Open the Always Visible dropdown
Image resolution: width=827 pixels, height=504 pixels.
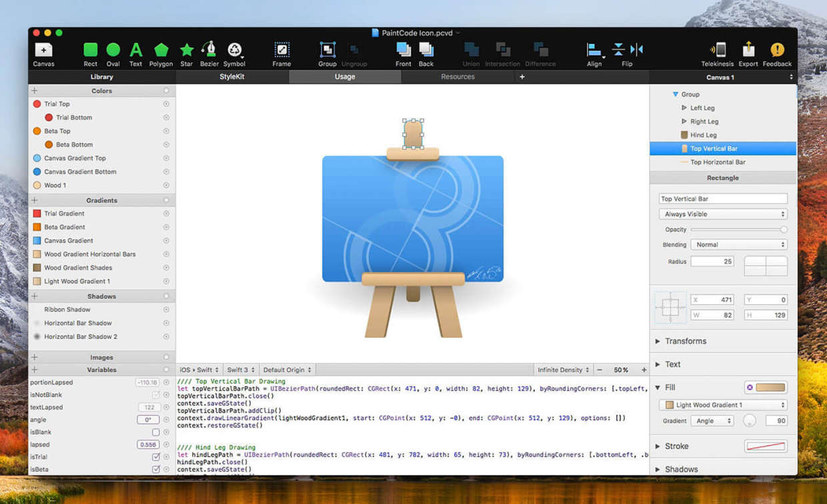click(x=723, y=214)
